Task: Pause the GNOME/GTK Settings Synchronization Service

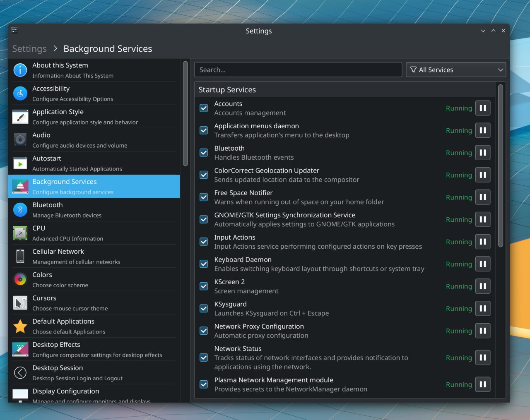Action: [483, 219]
